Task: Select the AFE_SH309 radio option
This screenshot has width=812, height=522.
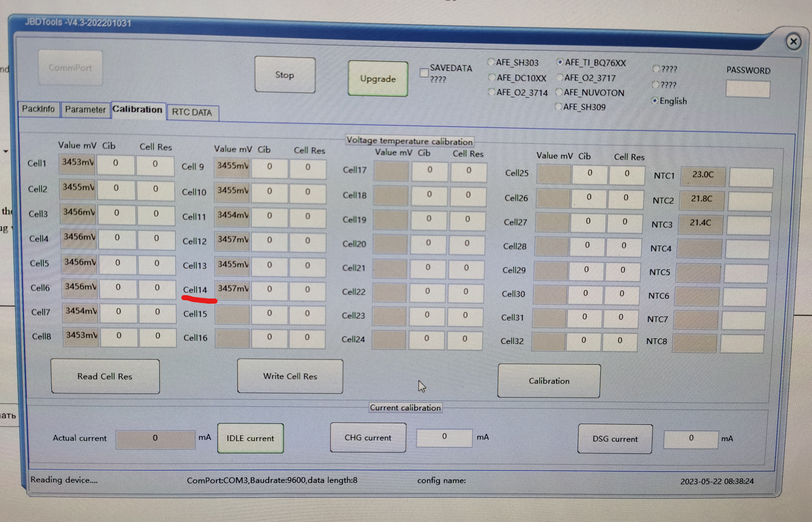Action: point(559,107)
